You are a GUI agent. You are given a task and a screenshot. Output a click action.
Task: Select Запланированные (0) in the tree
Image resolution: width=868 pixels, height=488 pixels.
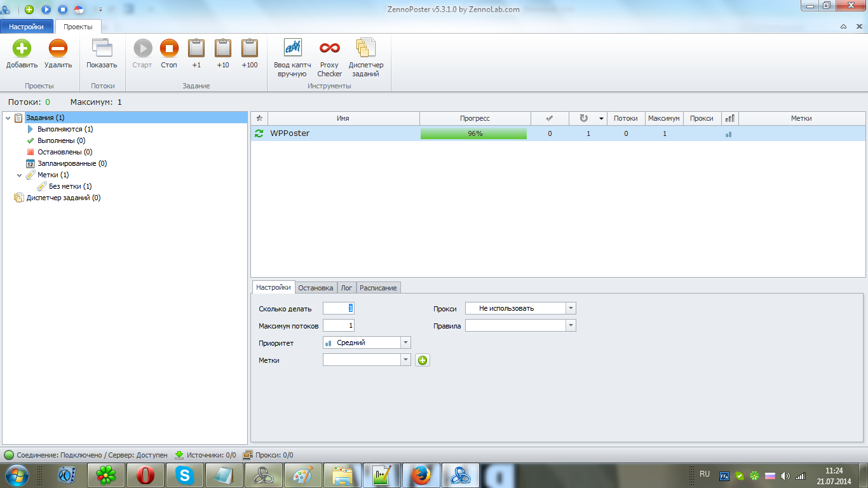point(72,163)
